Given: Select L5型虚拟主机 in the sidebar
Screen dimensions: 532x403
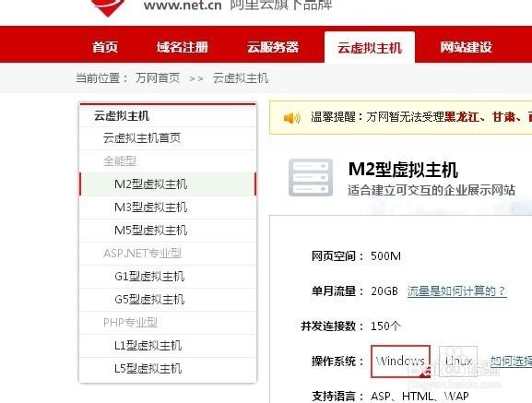Looking at the screenshot, I should click(x=168, y=369).
